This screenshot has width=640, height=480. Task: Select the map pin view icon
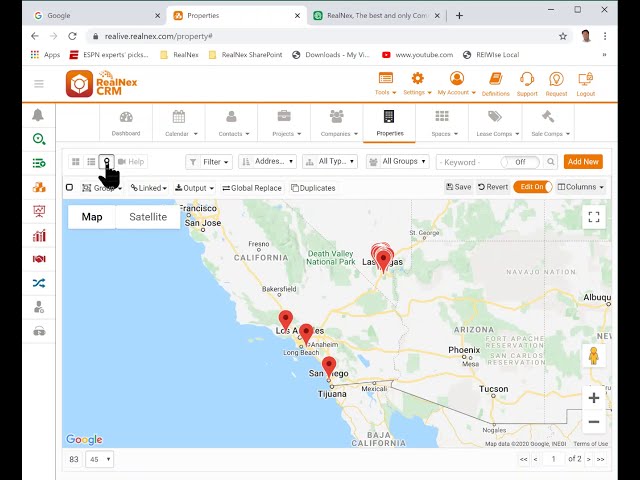pos(107,162)
